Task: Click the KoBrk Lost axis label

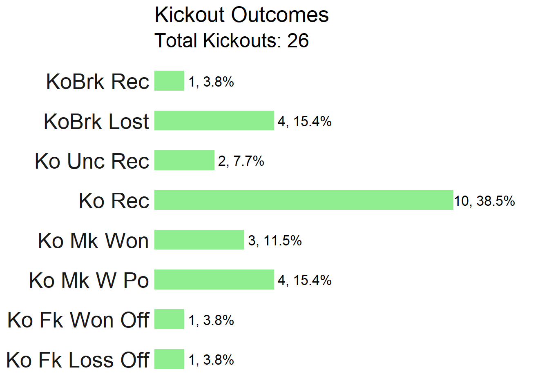Action: click(x=96, y=122)
